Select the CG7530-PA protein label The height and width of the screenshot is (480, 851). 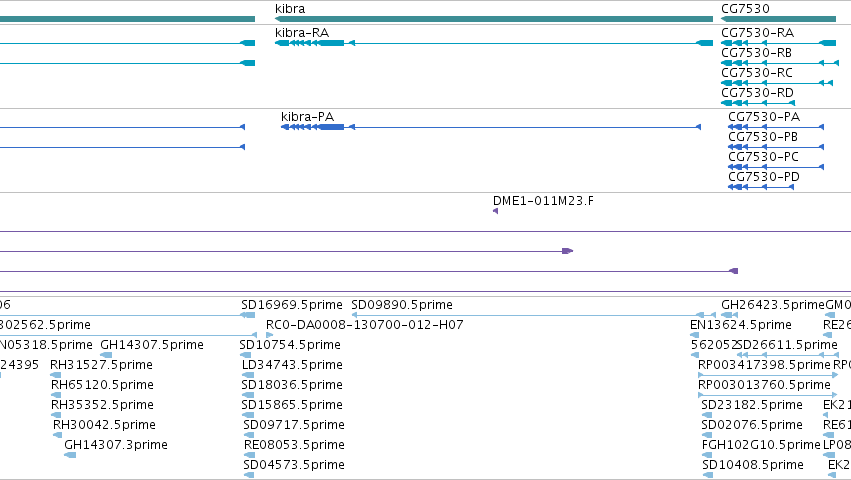tap(764, 117)
